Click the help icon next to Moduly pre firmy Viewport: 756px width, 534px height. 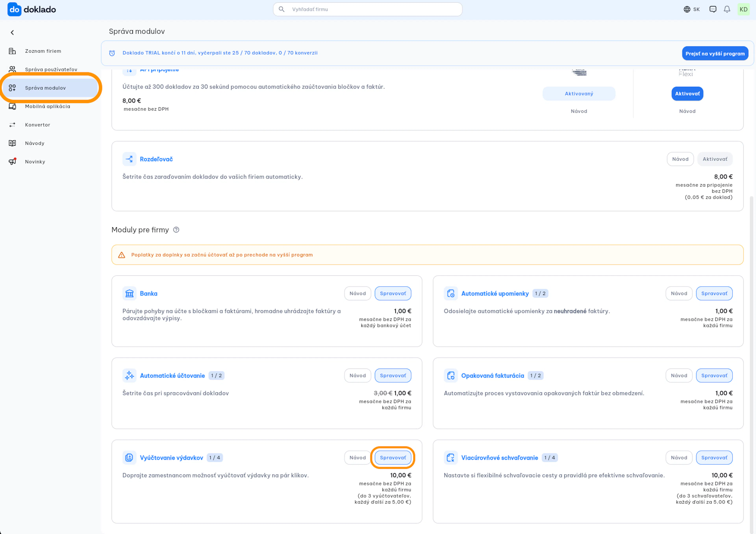176,230
